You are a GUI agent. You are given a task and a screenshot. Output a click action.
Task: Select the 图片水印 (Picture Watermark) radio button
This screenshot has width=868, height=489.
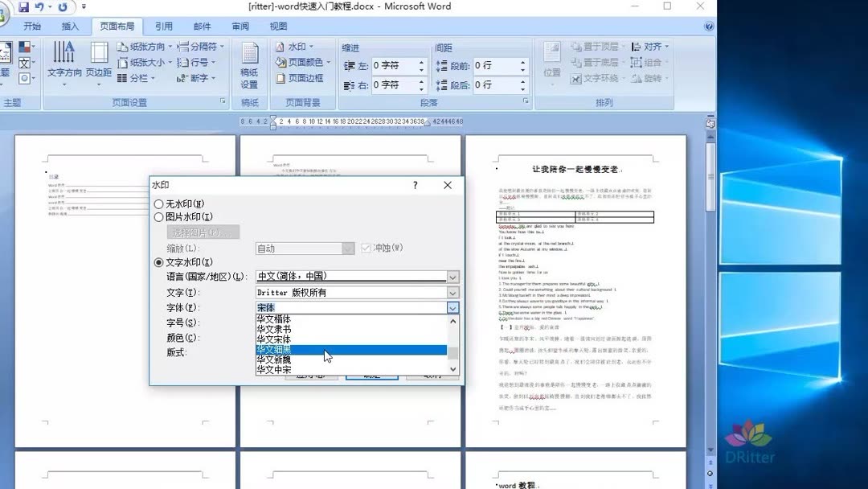158,217
